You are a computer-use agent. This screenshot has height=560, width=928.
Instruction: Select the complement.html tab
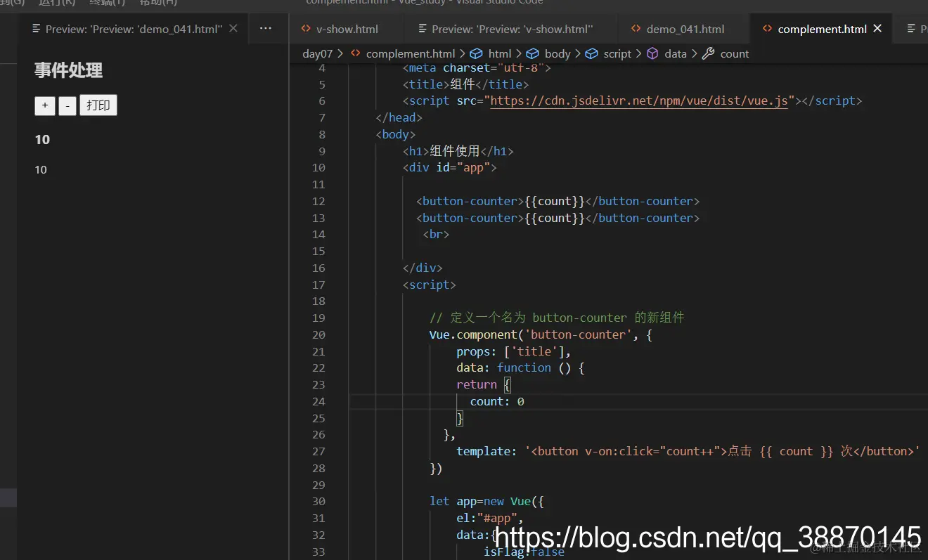822,29
